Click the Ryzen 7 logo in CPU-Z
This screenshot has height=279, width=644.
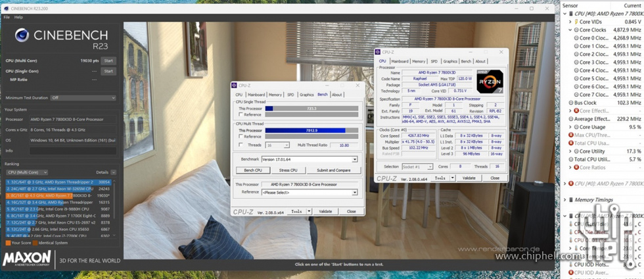(x=490, y=82)
